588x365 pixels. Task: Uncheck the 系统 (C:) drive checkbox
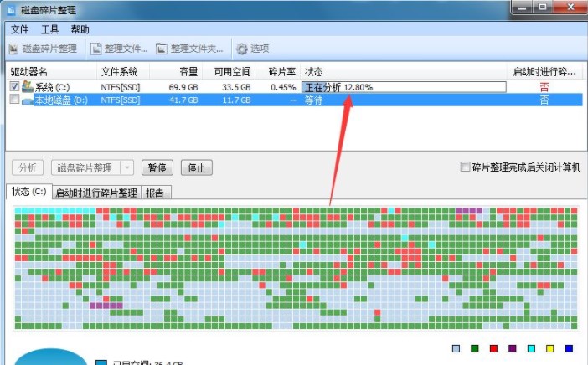[x=14, y=86]
